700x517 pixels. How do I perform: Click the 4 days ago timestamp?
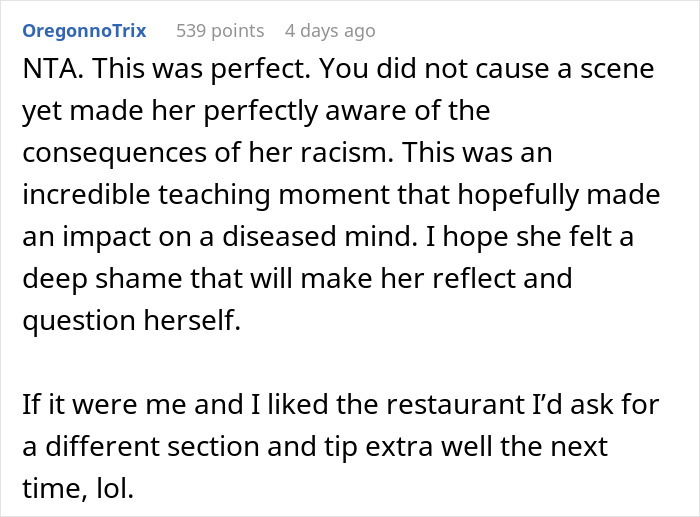pyautogui.click(x=330, y=31)
